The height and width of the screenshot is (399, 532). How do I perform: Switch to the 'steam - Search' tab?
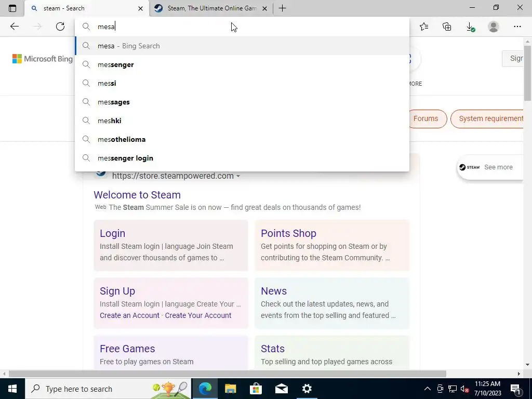tap(87, 8)
